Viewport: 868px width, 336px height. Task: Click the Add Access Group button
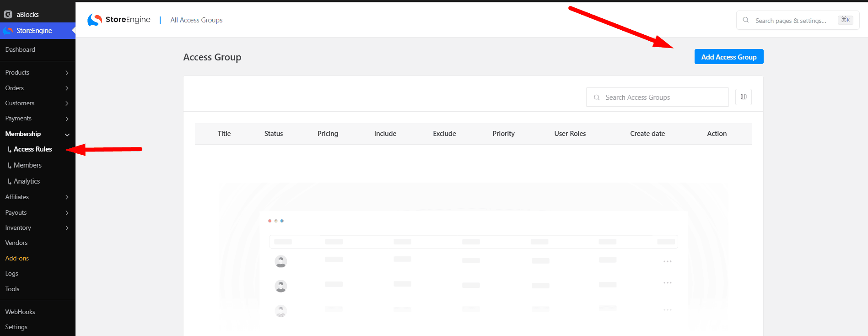[x=729, y=57]
